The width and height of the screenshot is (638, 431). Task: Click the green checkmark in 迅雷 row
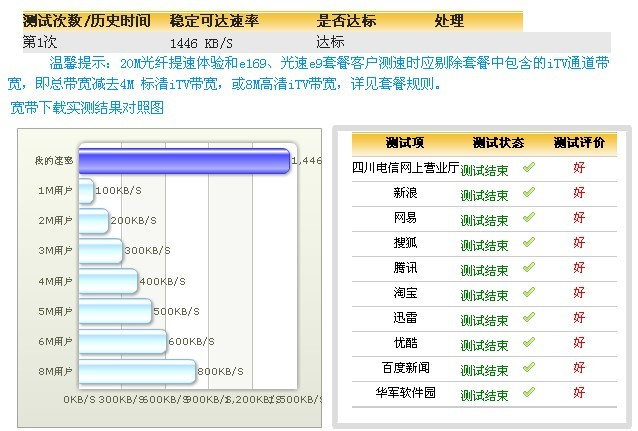pos(529,317)
